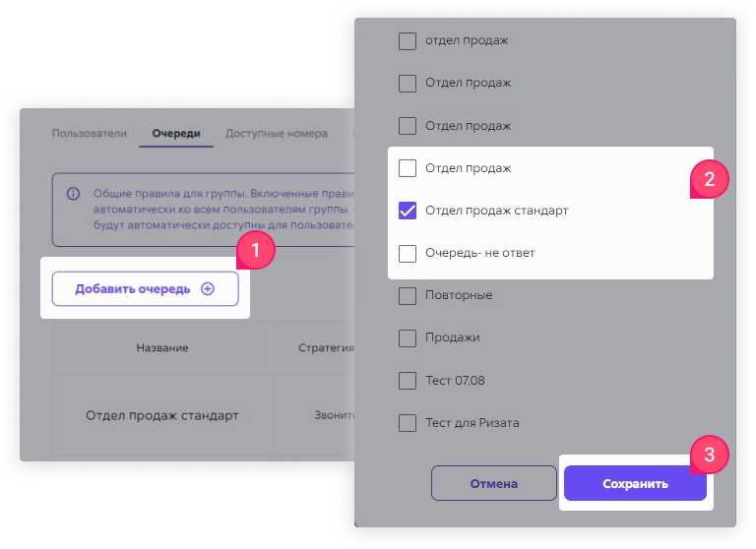Click the plus icon on Добавить очередь

pos(208,288)
